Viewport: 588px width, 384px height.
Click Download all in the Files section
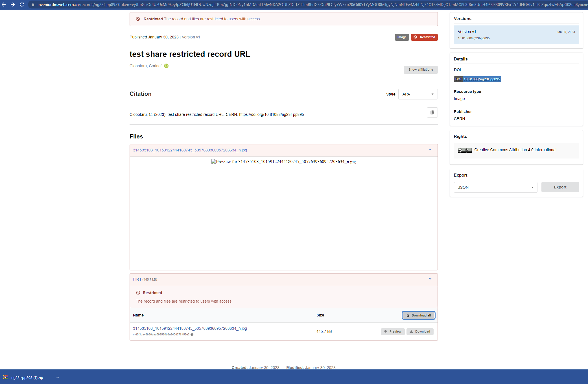[418, 315]
